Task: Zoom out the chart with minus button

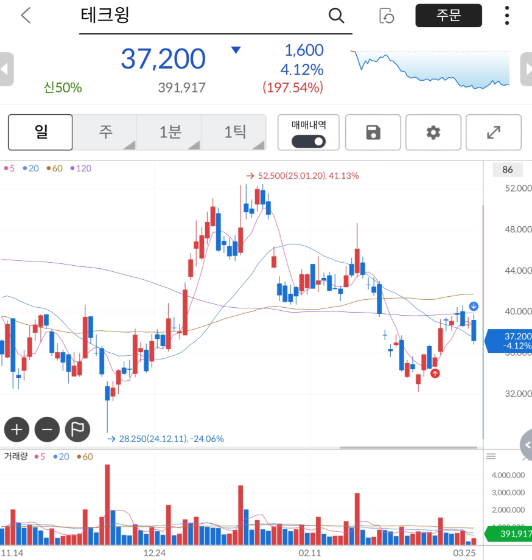Action: pos(47,429)
